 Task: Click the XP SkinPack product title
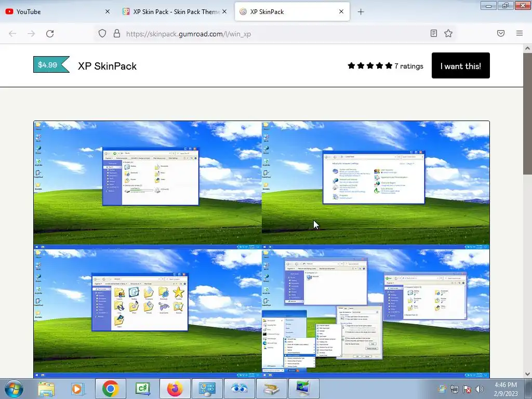[x=107, y=66]
